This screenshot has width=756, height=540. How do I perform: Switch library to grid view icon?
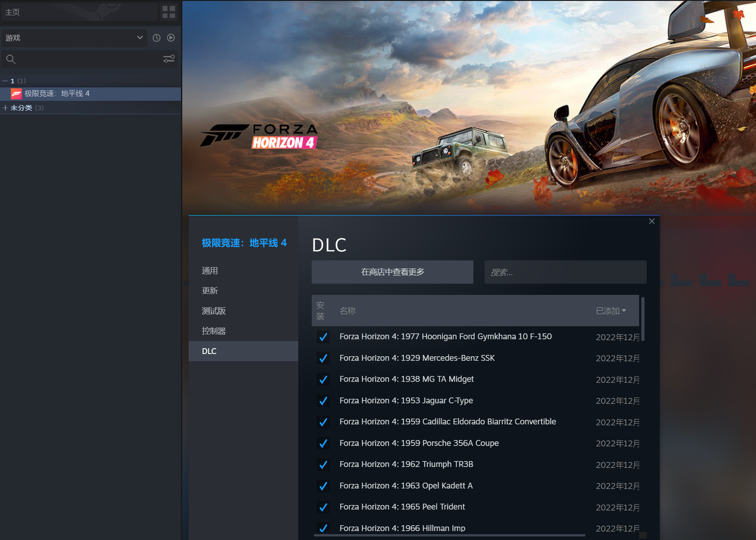169,12
